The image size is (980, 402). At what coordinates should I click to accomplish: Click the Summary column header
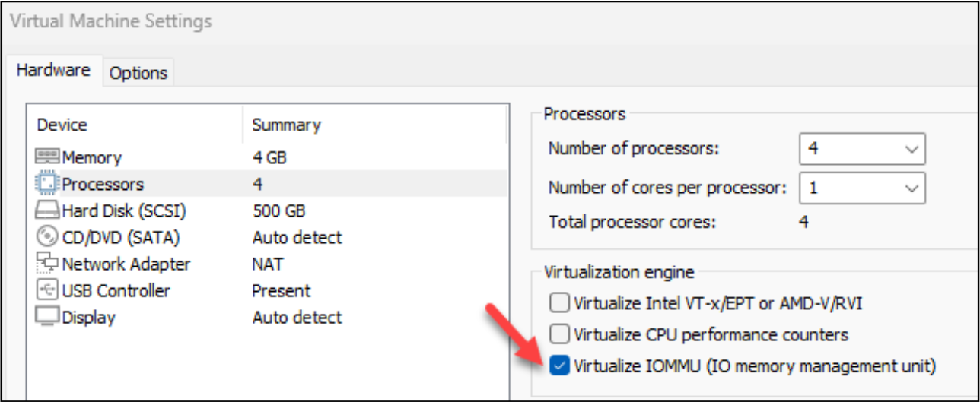[x=286, y=125]
